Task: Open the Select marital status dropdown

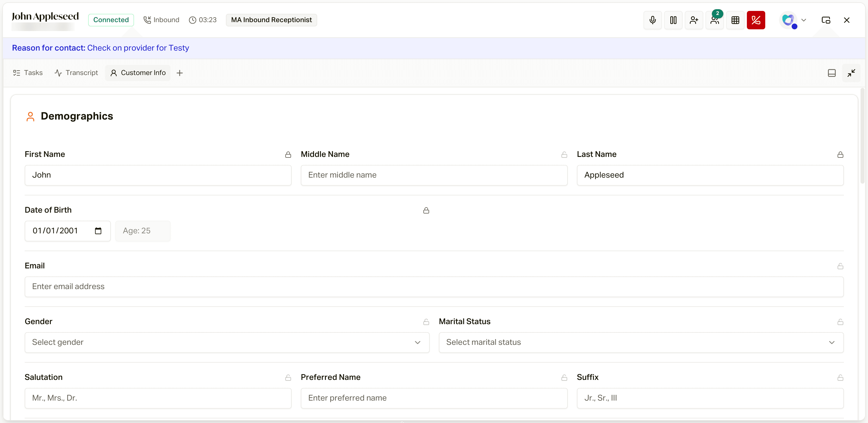Action: [x=641, y=342]
